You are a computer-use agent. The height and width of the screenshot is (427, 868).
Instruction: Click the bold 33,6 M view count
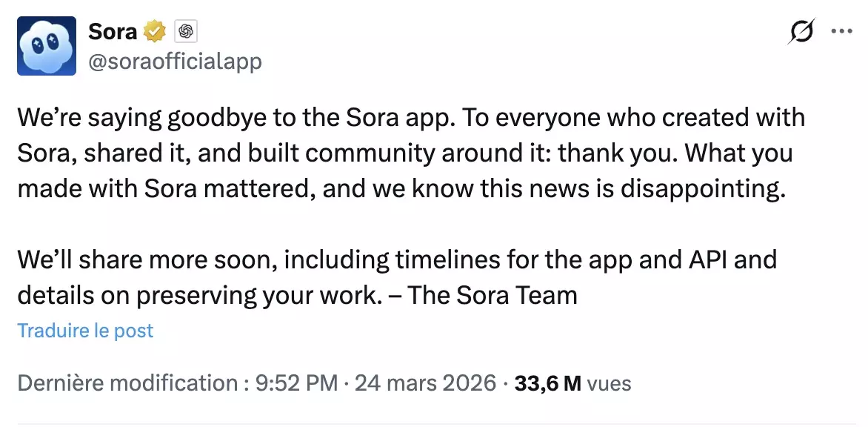coord(547,383)
